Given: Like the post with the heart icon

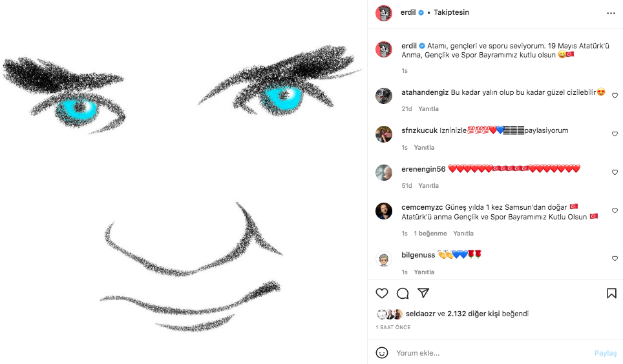Looking at the screenshot, I should [x=382, y=294].
